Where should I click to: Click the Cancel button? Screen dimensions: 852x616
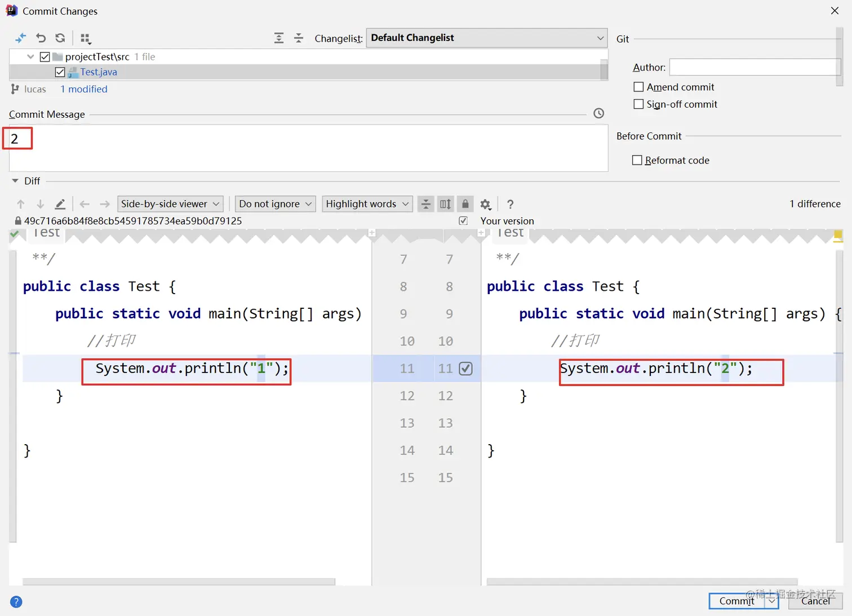click(x=815, y=601)
